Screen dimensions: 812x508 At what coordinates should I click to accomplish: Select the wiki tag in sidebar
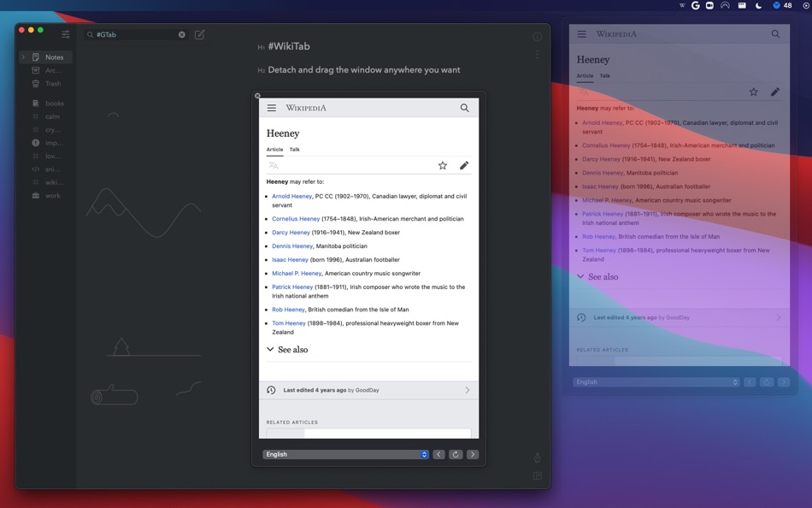(x=47, y=182)
